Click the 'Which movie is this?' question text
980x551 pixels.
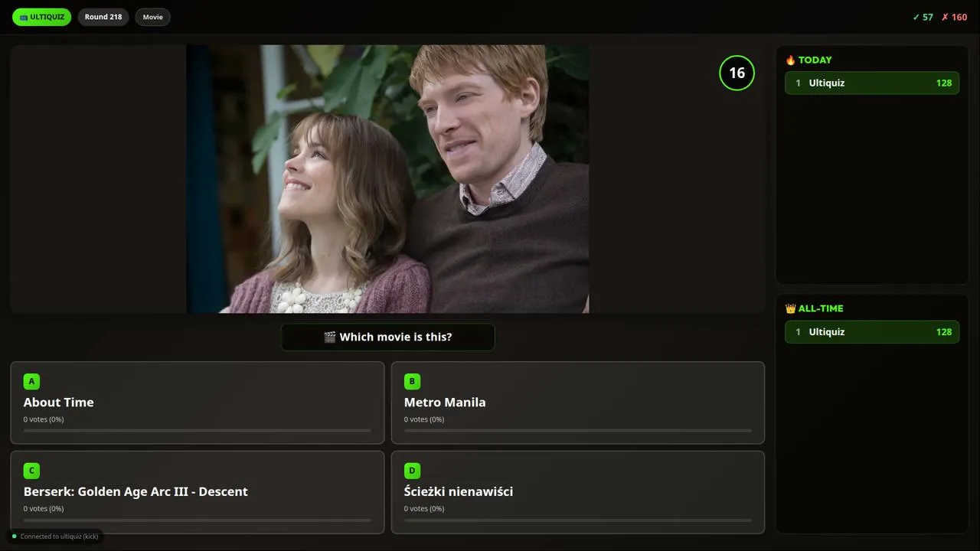point(396,337)
